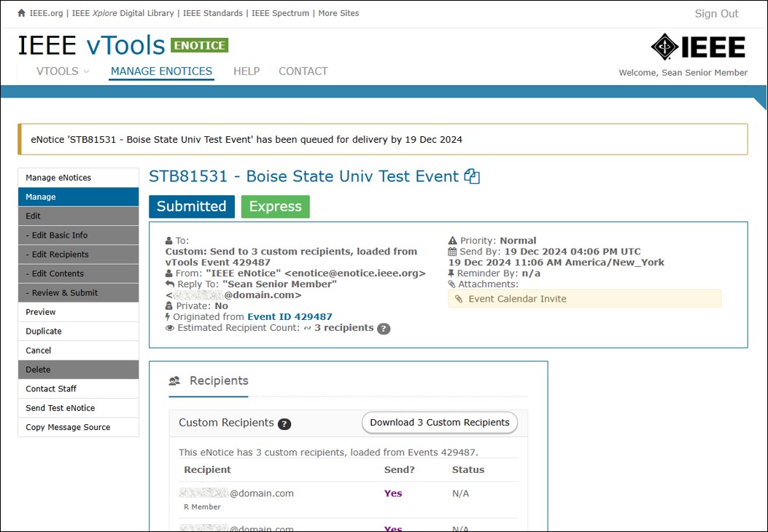Click the home icon beside IEEE.org
This screenshot has width=768, height=532.
[x=21, y=13]
